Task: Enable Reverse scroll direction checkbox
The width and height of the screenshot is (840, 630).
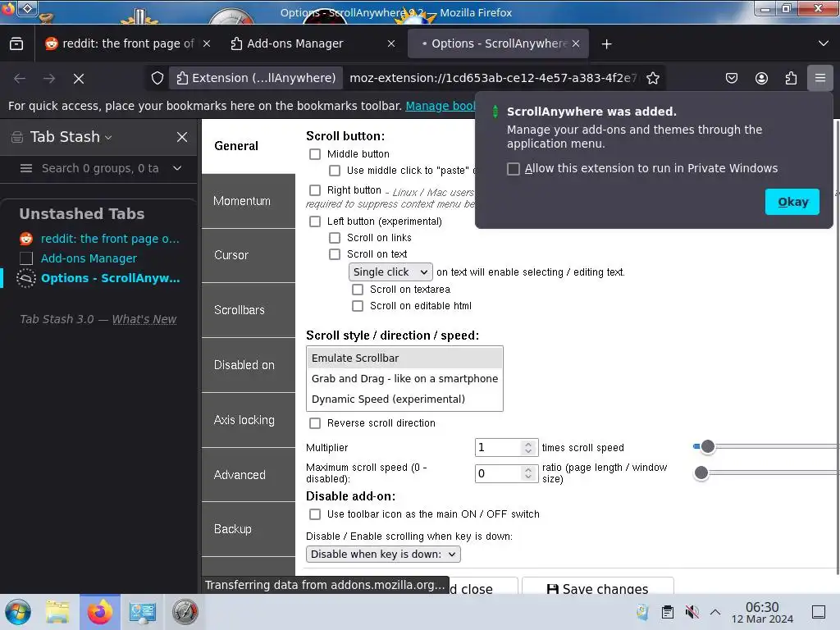Action: pyautogui.click(x=315, y=424)
